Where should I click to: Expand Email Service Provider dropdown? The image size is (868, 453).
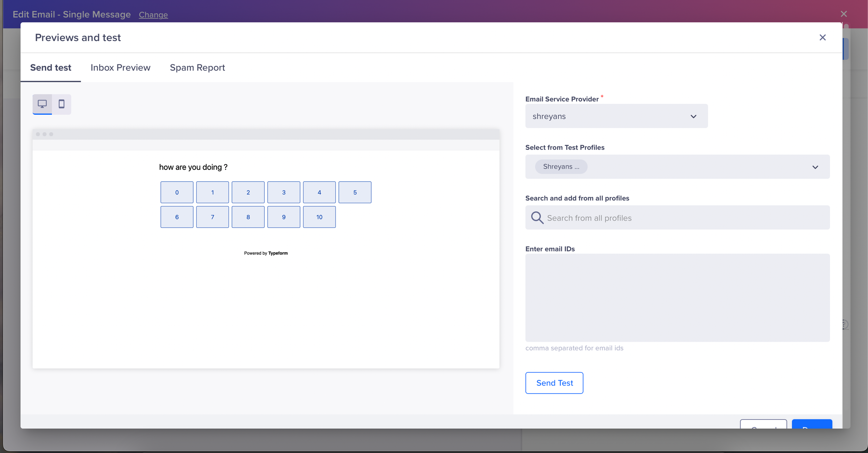point(693,116)
